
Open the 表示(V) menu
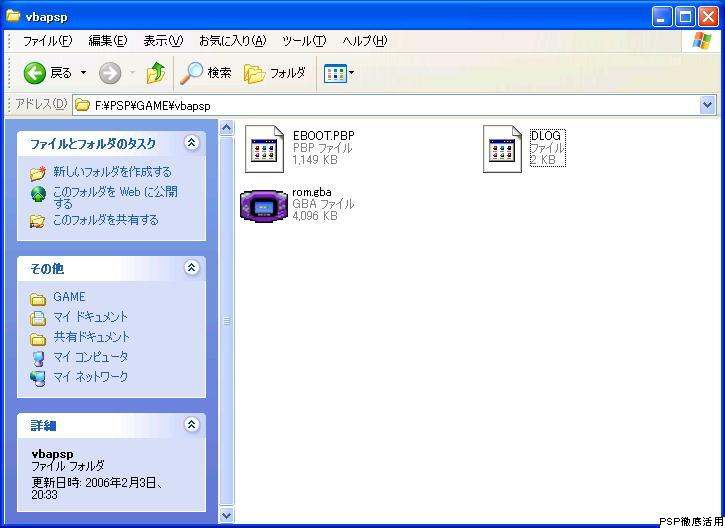163,41
